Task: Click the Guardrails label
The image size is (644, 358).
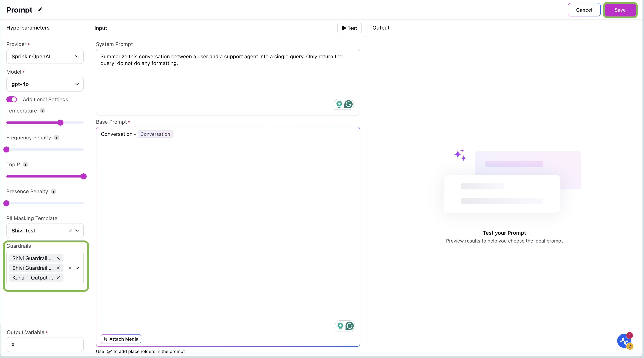Action: (x=19, y=246)
